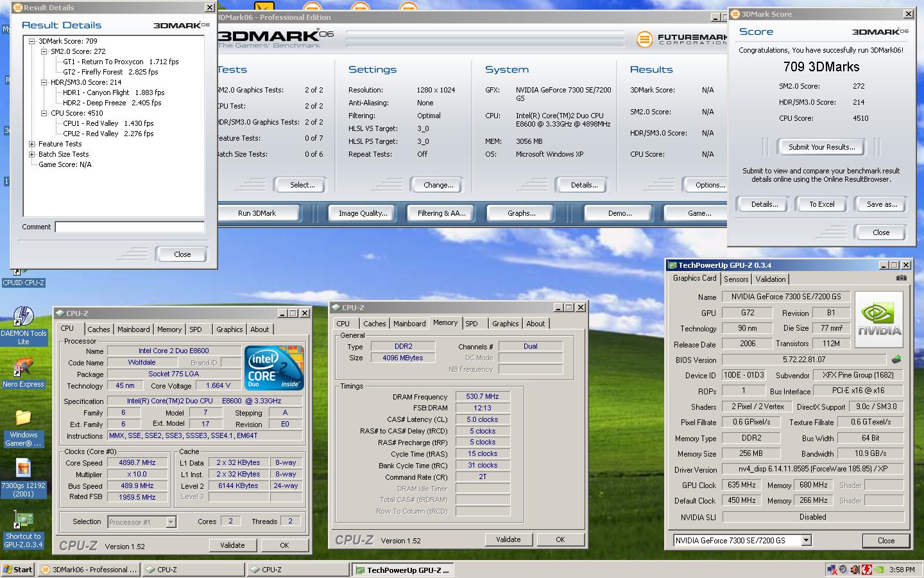Click the 3:58 PM taskbar clock
The image size is (924, 578).
pos(902,570)
